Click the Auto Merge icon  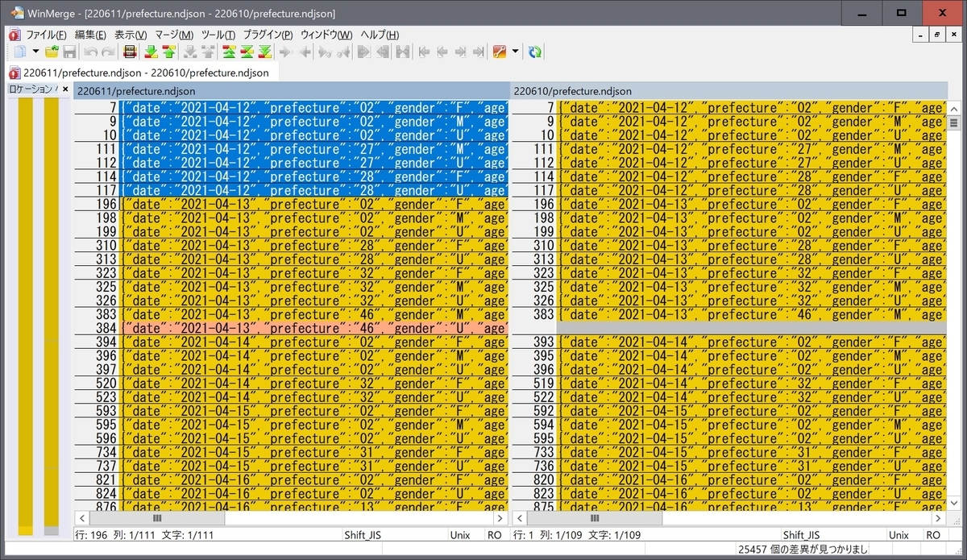(403, 52)
